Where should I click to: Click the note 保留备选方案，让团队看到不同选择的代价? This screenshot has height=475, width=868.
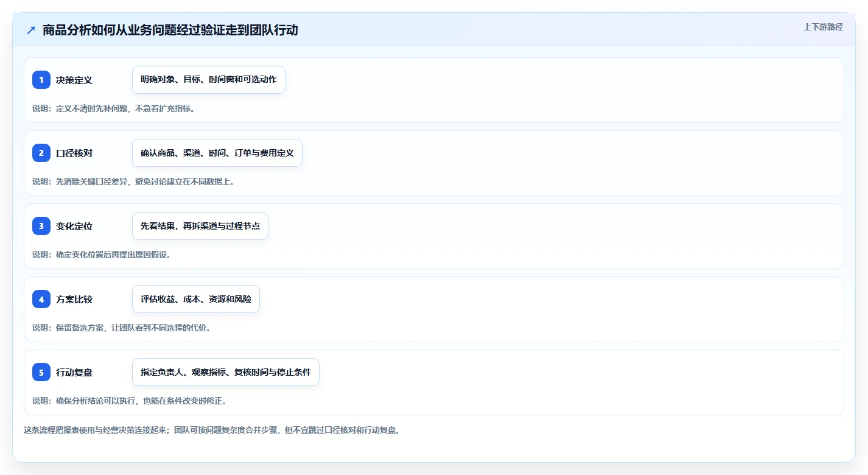point(135,328)
